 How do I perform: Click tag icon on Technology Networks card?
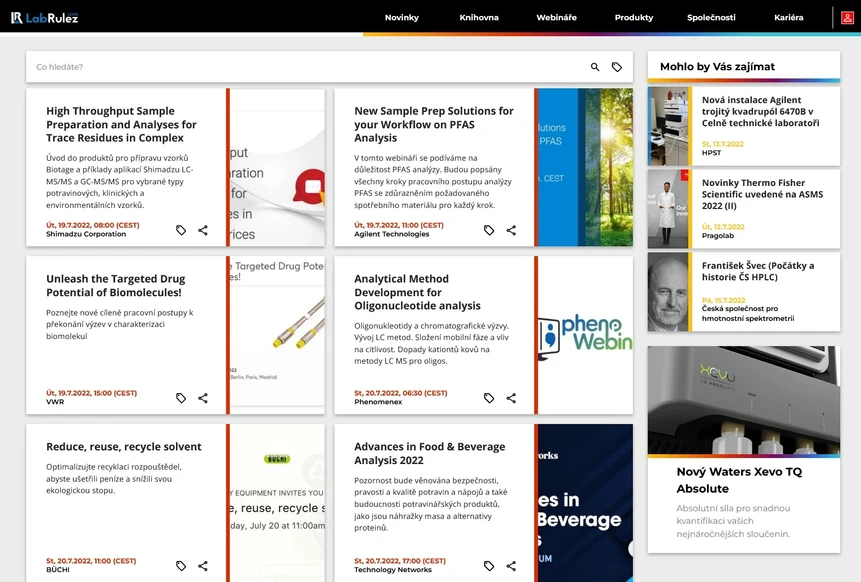click(x=489, y=566)
